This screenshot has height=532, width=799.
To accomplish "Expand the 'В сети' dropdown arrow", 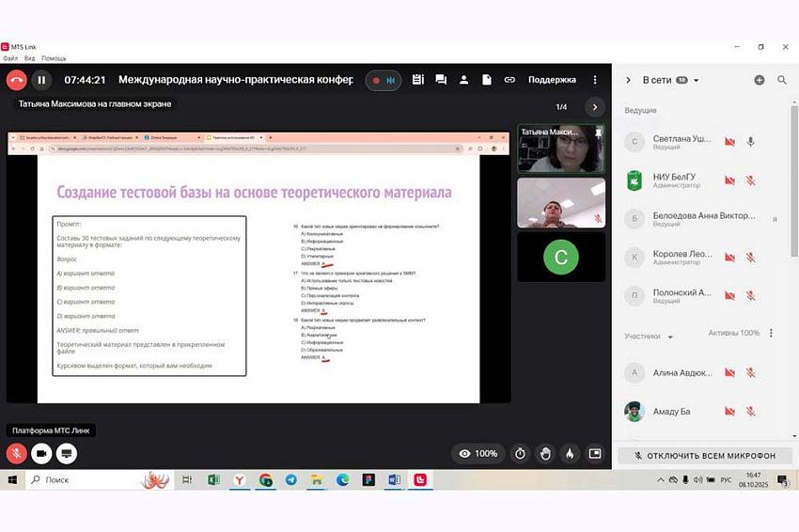I will [697, 81].
